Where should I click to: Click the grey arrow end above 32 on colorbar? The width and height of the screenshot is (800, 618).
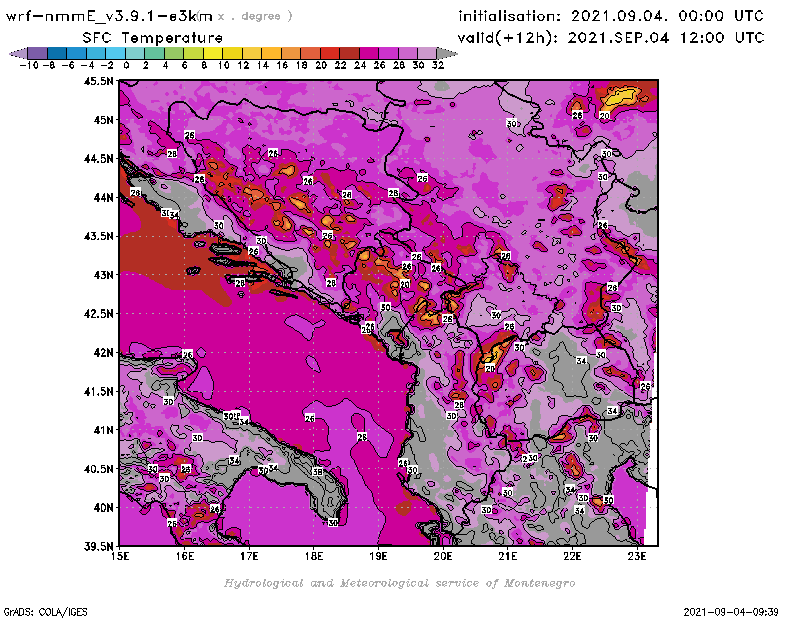pos(447,53)
